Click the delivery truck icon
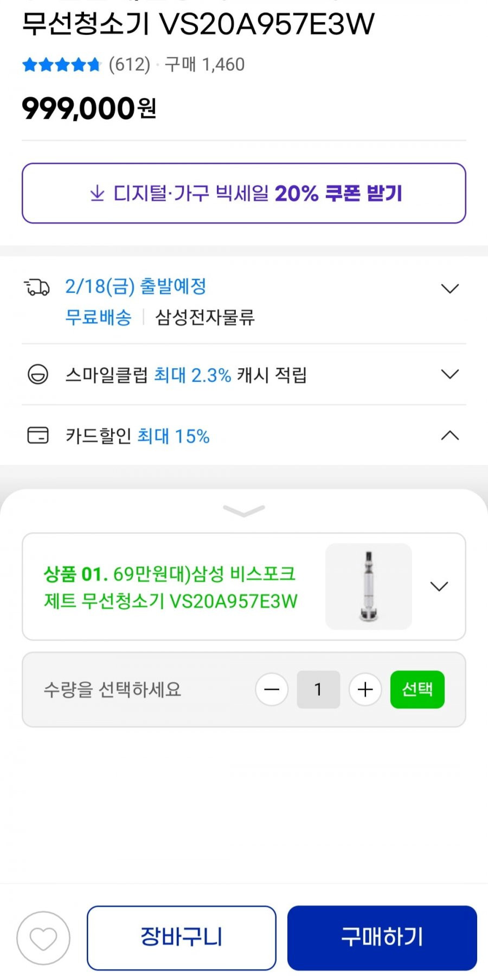This screenshot has height=980, width=488. point(37,287)
